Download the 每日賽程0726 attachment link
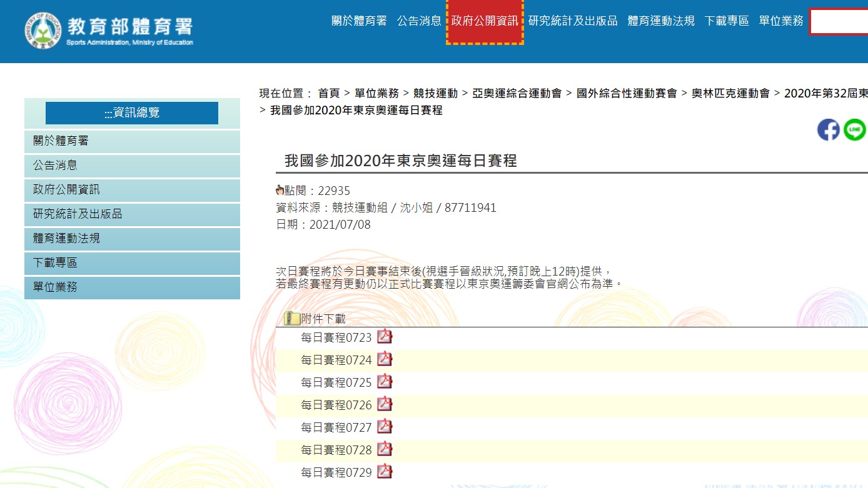The image size is (868, 488). point(336,406)
